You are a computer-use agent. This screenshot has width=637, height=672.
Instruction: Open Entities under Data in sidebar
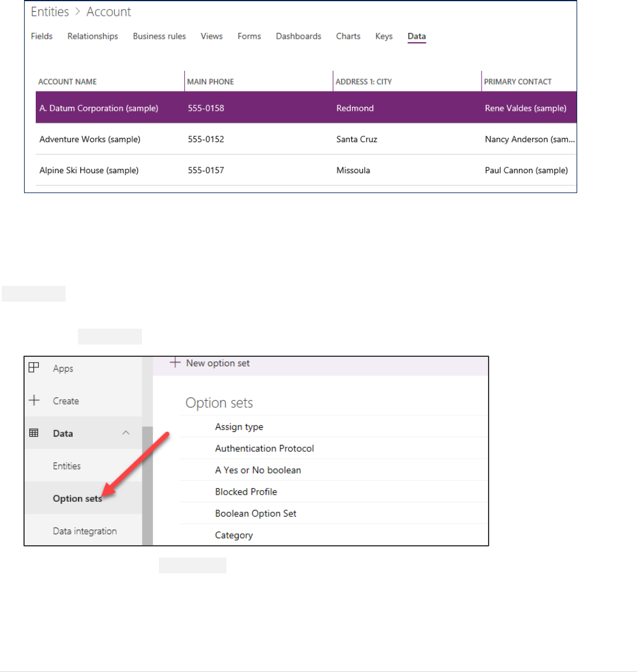click(67, 466)
